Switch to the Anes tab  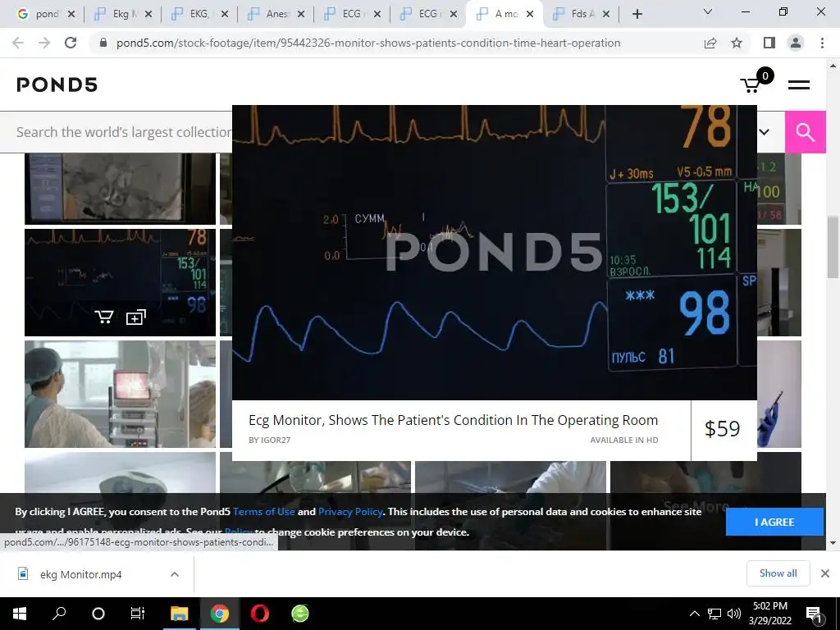pos(276,14)
